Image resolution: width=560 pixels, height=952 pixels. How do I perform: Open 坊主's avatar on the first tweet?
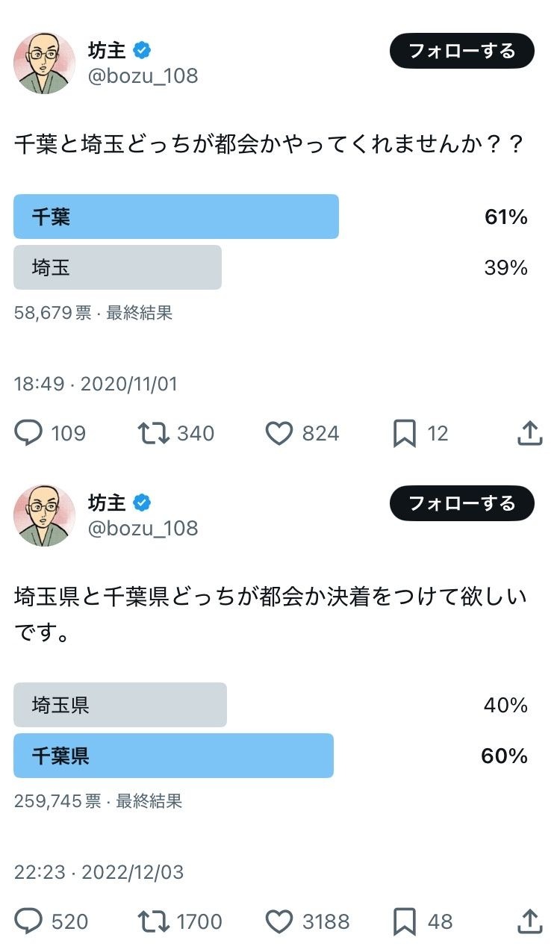click(45, 63)
